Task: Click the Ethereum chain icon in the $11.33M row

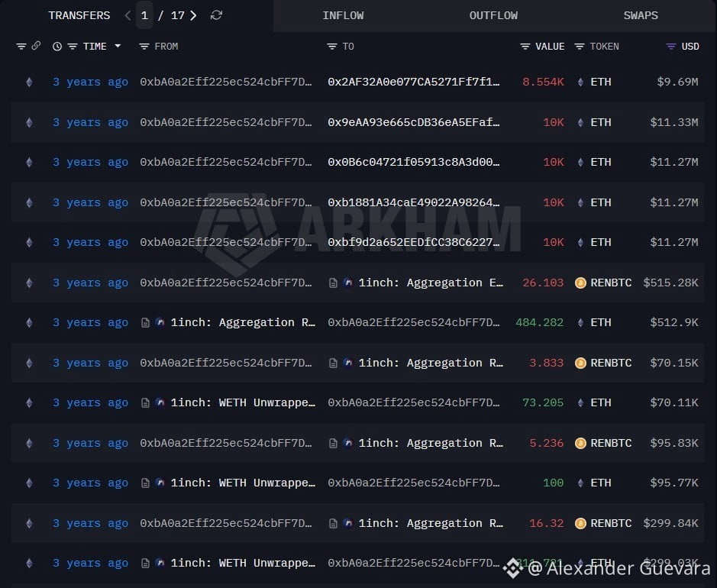Action: pos(29,122)
